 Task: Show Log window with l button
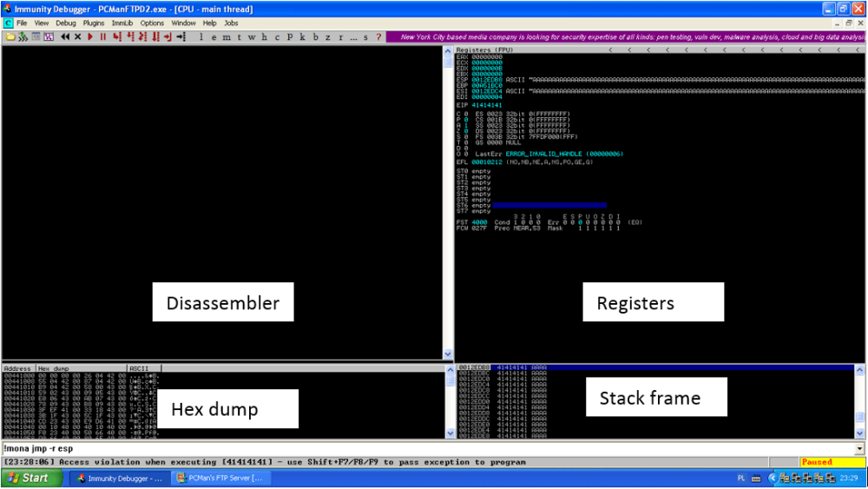pyautogui.click(x=201, y=37)
